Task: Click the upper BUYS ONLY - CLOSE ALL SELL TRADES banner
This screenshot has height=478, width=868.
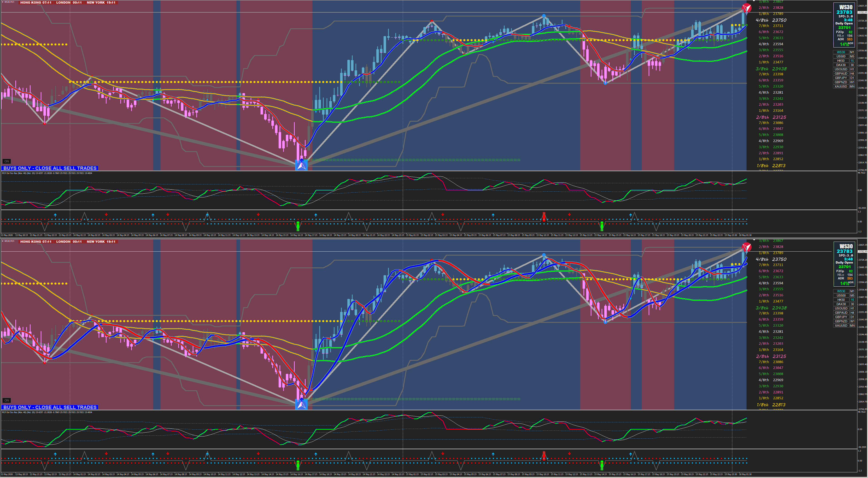Action: pyautogui.click(x=50, y=168)
